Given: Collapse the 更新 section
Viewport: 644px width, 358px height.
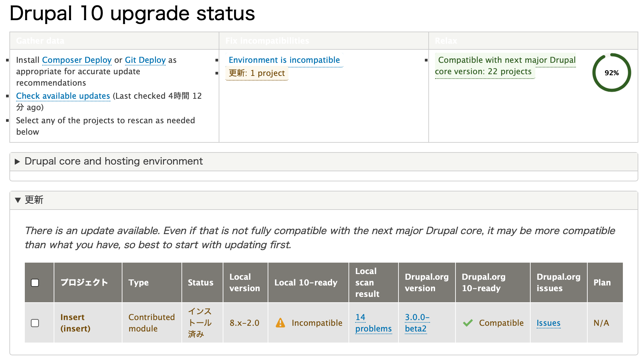Looking at the screenshot, I should (34, 200).
